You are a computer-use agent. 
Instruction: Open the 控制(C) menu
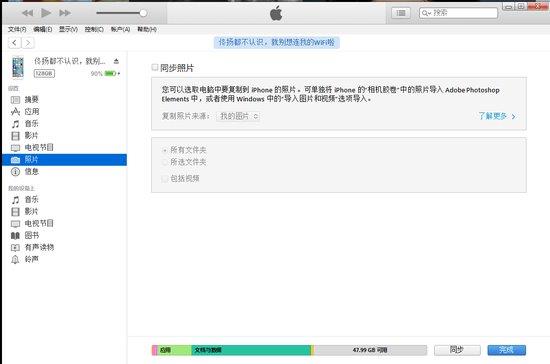94,29
